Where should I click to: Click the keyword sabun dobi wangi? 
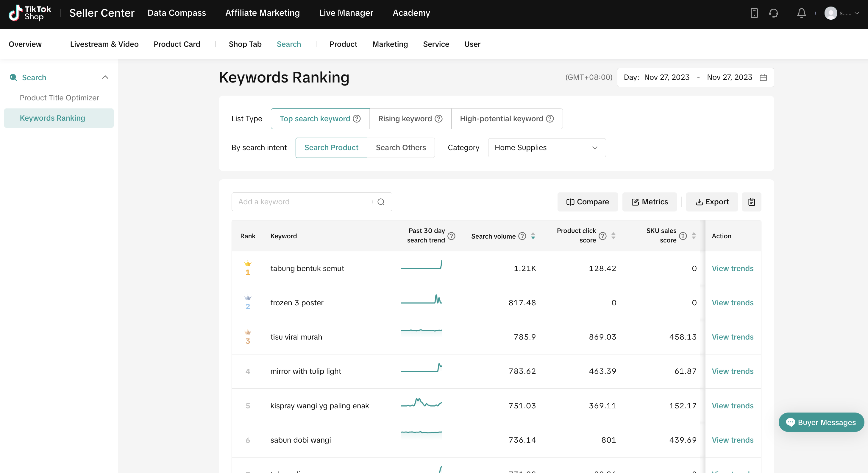[301, 440]
